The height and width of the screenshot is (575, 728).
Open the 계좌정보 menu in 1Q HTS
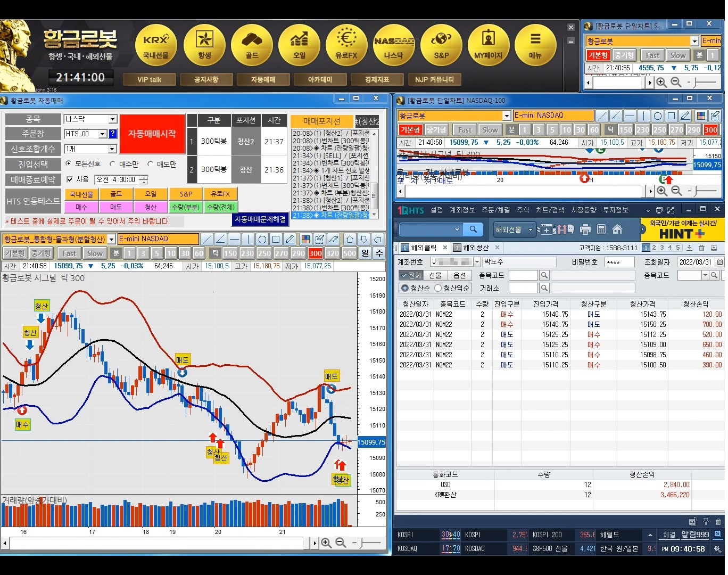462,210
